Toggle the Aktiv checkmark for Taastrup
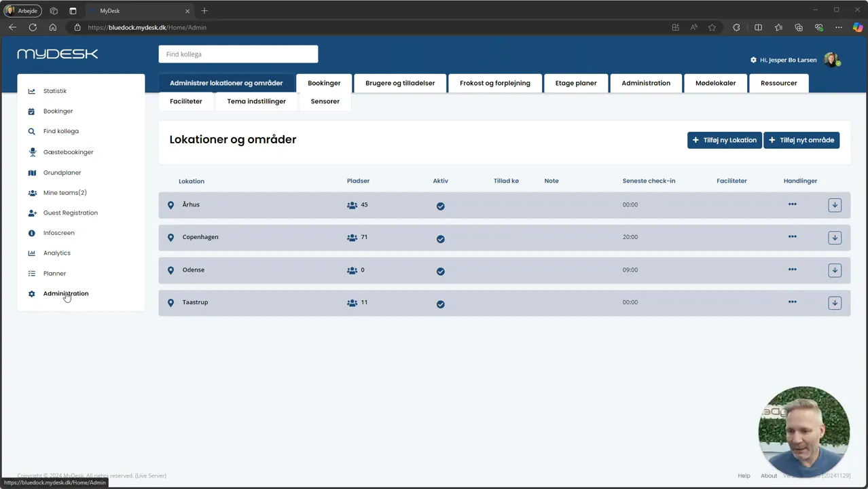 click(x=441, y=304)
